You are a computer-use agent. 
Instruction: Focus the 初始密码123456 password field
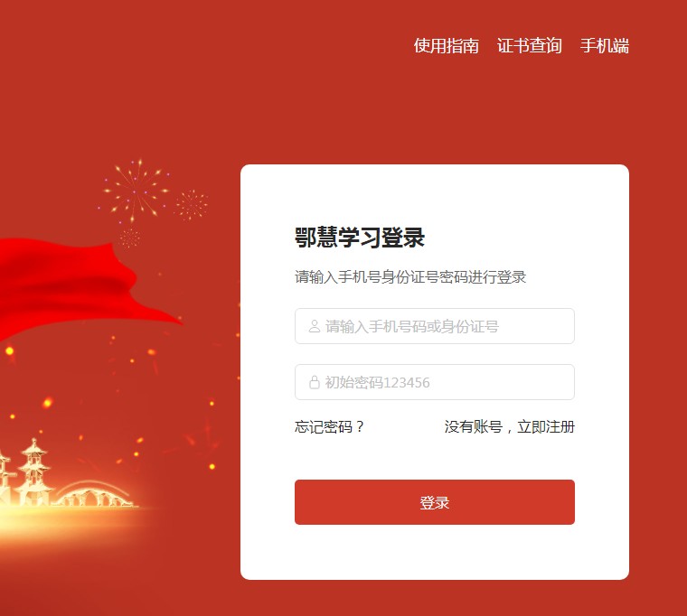pos(434,382)
